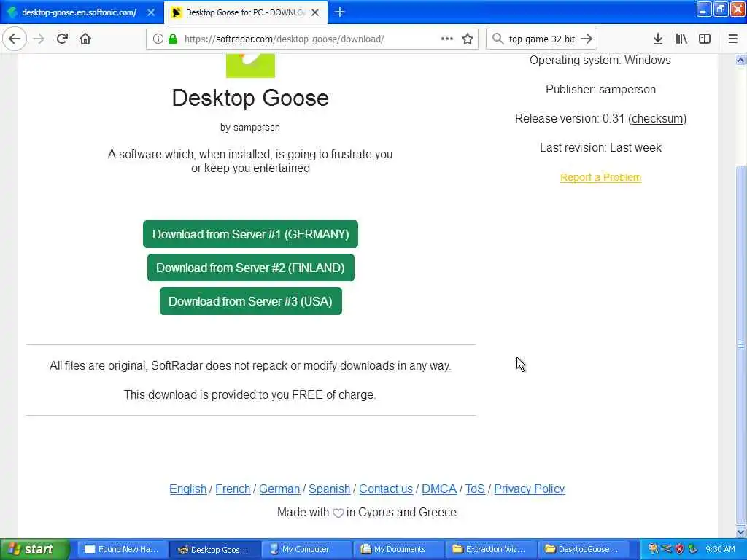Close the softonic desktop-goose tab

click(x=150, y=12)
